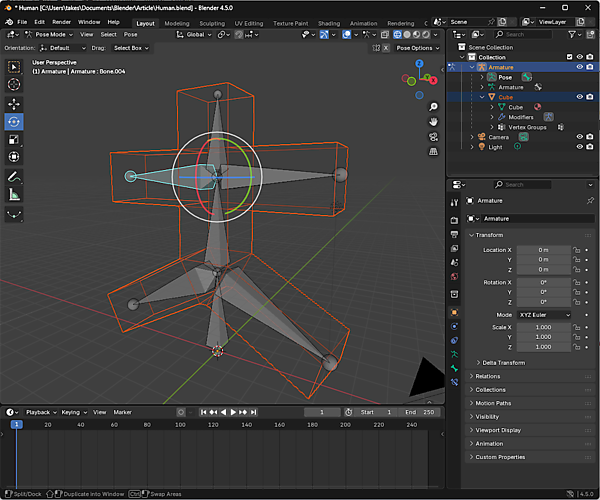Open the Tool properties tab
Image resolution: width=600 pixels, height=500 pixels.
(x=455, y=203)
